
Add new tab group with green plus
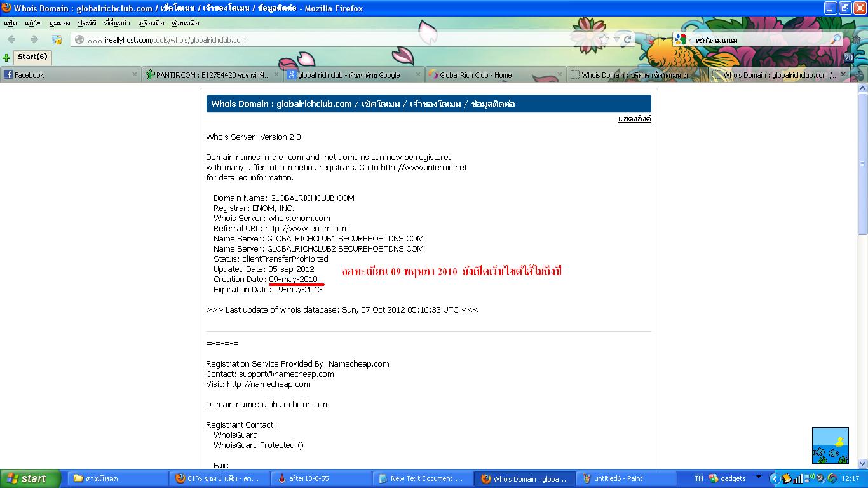6,57
